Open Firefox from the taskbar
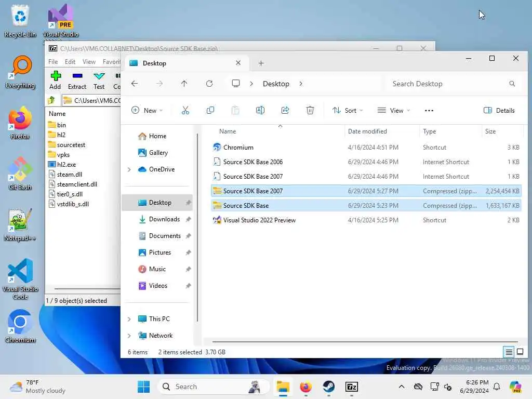 tap(305, 387)
